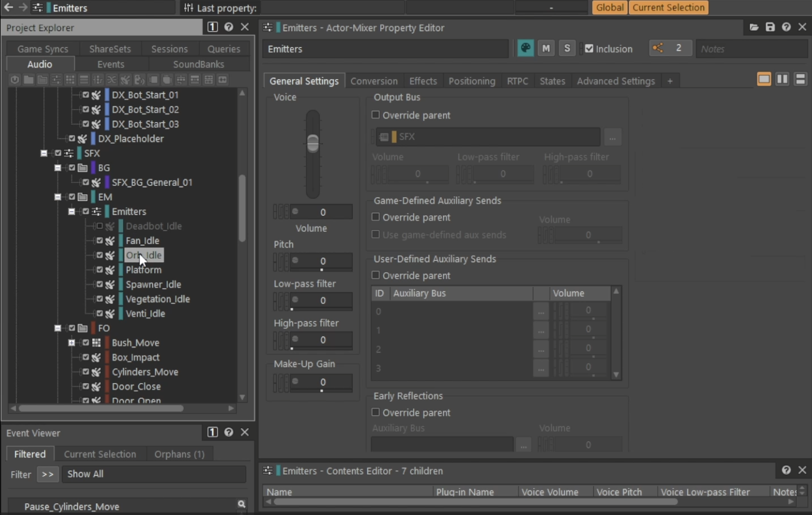Click the folder icon next to BG
The height and width of the screenshot is (515, 812).
tap(83, 168)
